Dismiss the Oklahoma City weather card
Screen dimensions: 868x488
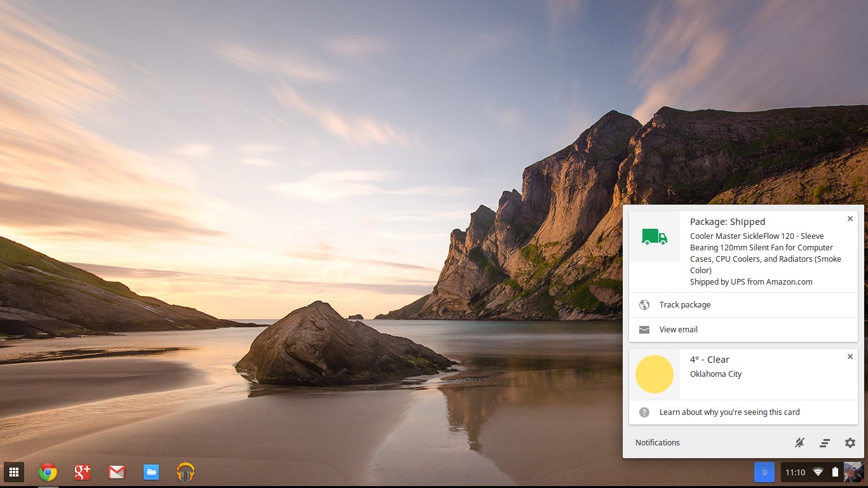(850, 356)
